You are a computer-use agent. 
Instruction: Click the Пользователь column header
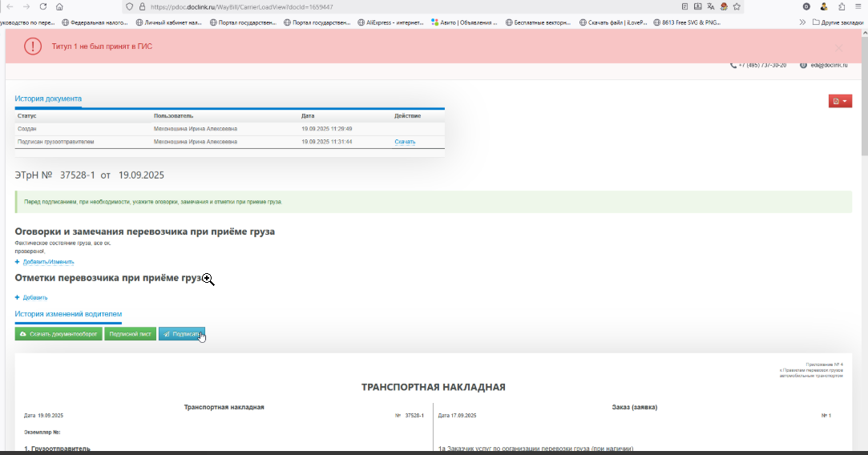click(174, 115)
